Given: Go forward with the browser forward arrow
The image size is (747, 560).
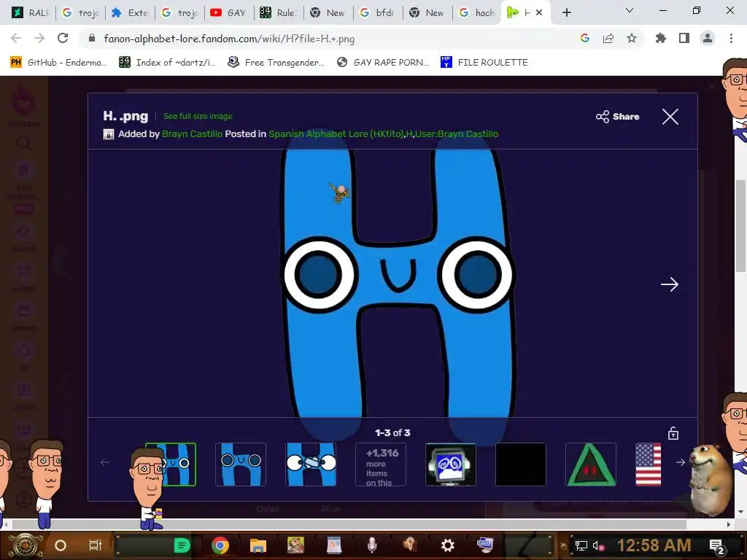Looking at the screenshot, I should click(39, 38).
